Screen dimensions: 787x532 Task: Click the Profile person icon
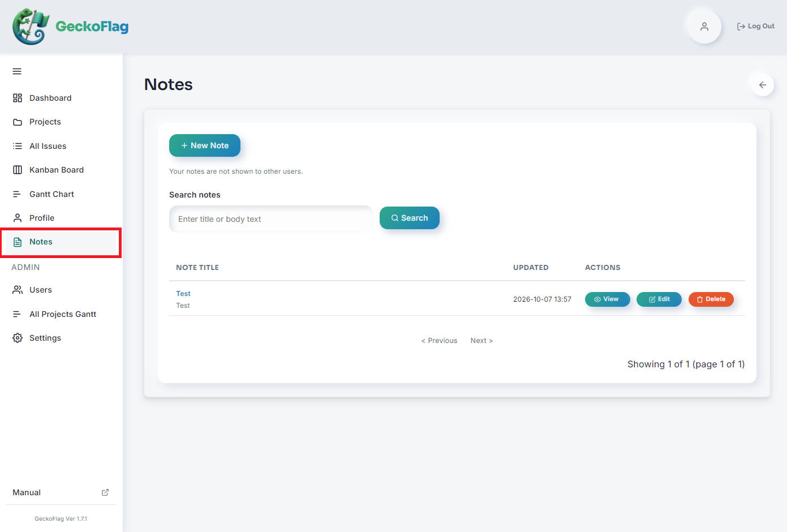[18, 218]
